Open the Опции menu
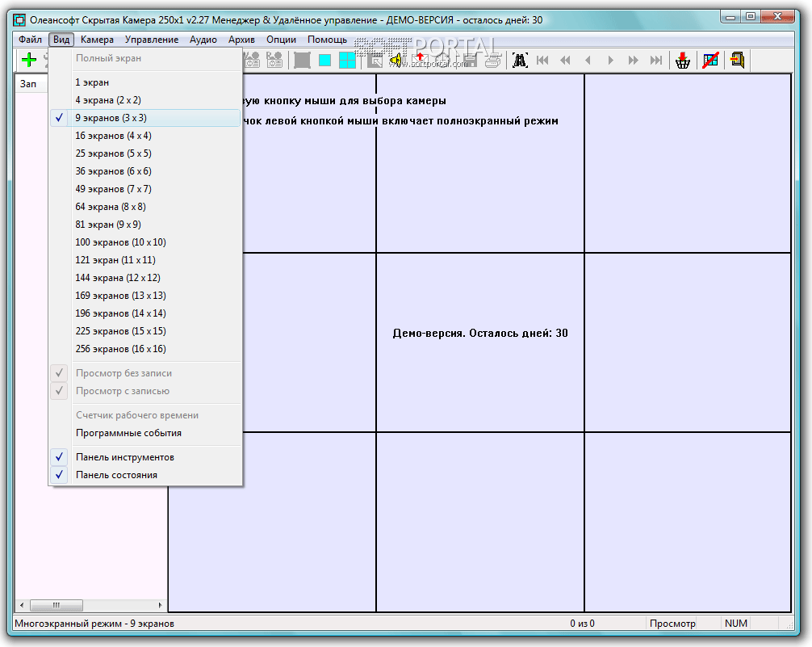This screenshot has width=812, height=647. (281, 40)
